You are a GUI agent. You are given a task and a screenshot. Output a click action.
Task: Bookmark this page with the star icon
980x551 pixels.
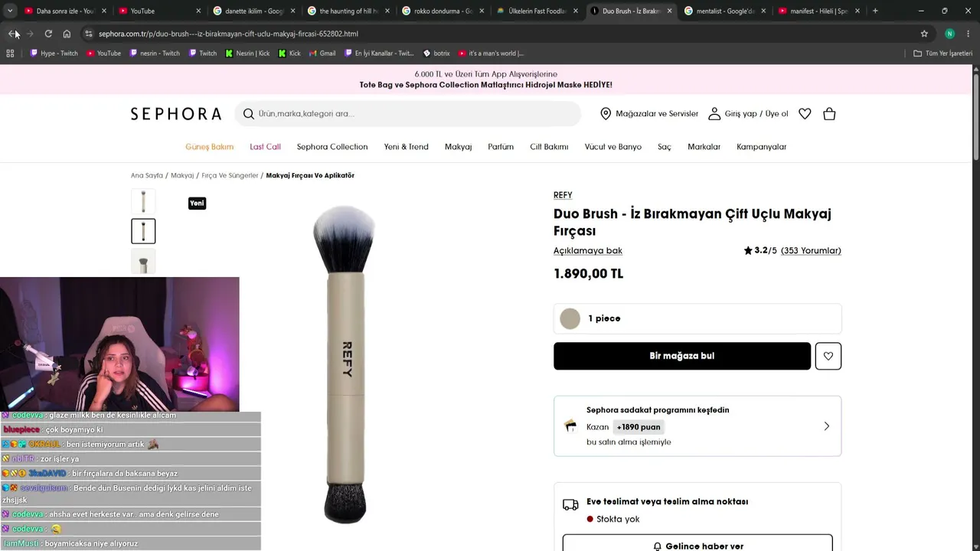[924, 34]
